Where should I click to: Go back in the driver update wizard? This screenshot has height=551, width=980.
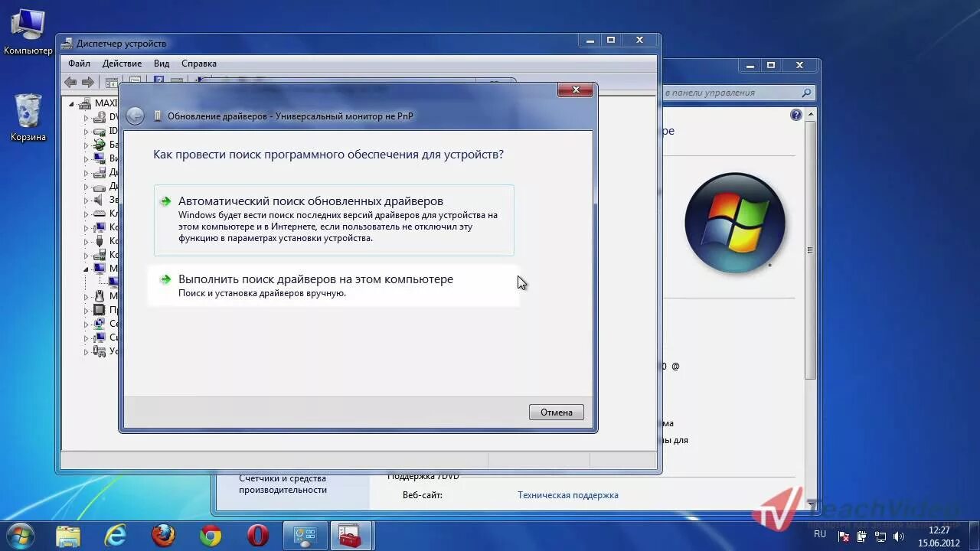(x=135, y=116)
